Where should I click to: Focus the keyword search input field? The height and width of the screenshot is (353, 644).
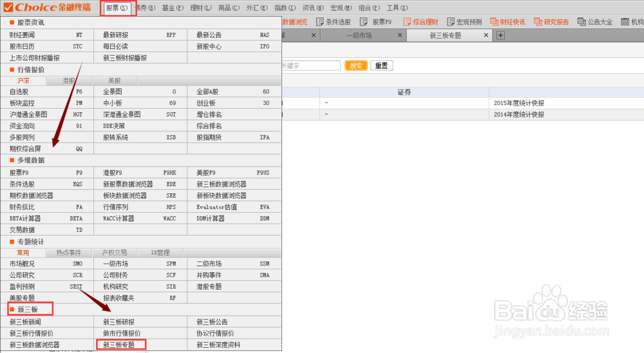pyautogui.click(x=311, y=66)
